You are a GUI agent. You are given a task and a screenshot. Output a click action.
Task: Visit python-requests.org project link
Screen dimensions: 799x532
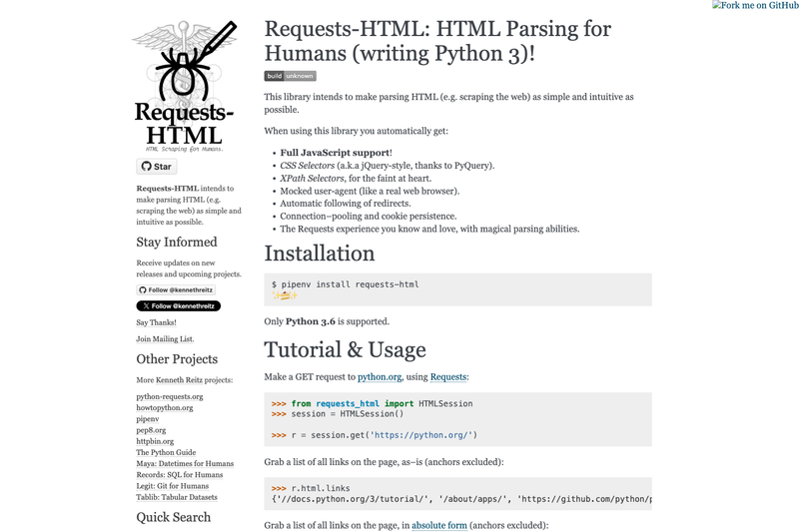pos(169,396)
